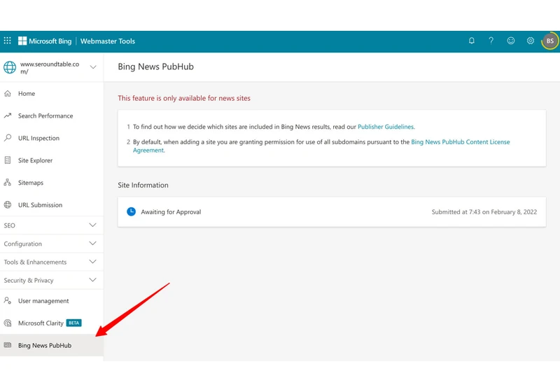Screen dimensions: 560x392
Task: Click the Search Performance trend icon
Action: (x=8, y=115)
